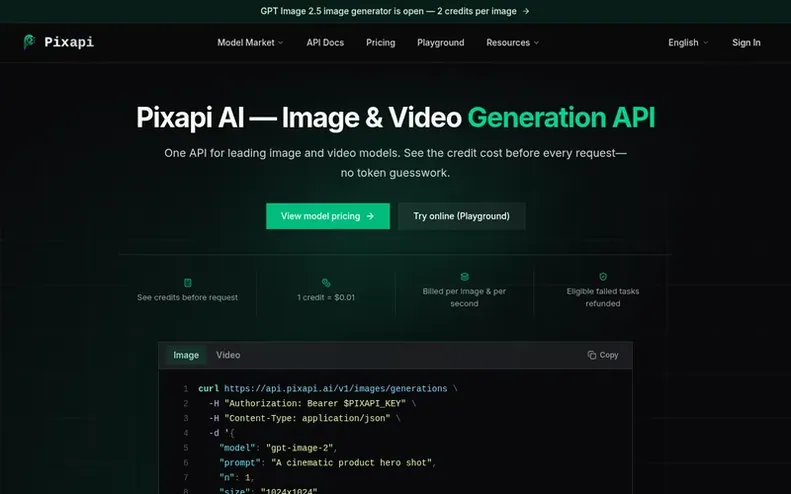This screenshot has height=494, width=791.
Task: Open the Pixapi wordmark home link
Action: point(69,42)
